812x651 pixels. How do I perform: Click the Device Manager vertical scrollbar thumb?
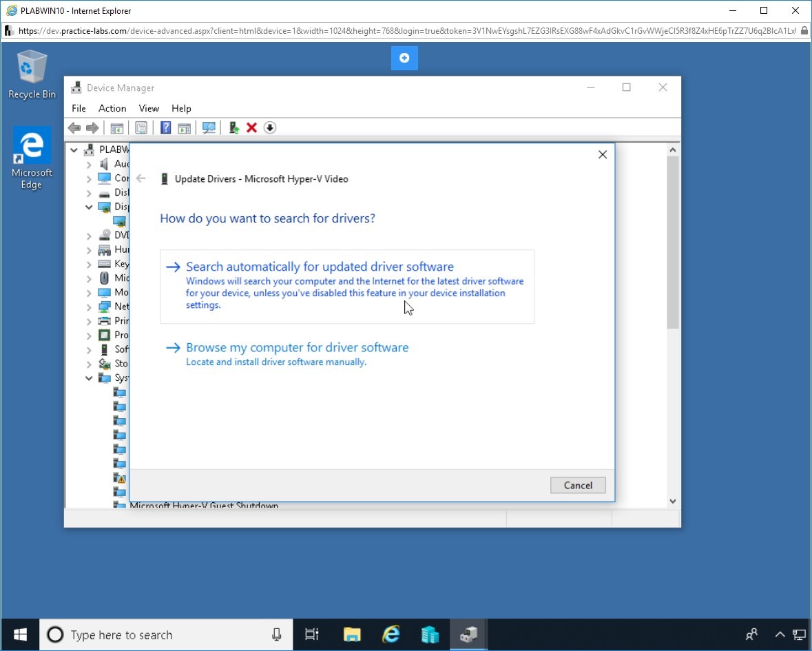(673, 242)
